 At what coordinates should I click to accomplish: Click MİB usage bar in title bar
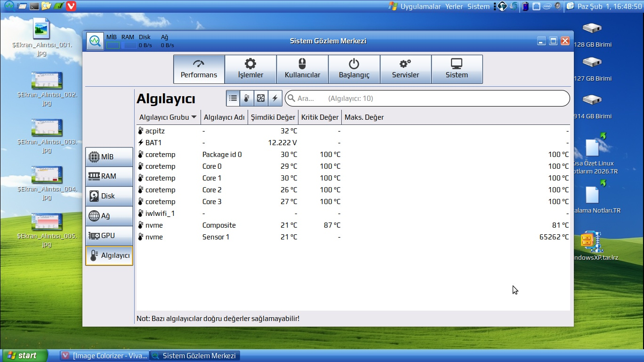click(113, 45)
